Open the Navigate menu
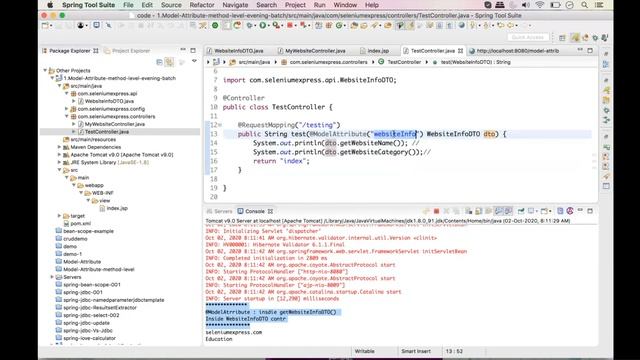640x360 pixels. tap(235, 5)
